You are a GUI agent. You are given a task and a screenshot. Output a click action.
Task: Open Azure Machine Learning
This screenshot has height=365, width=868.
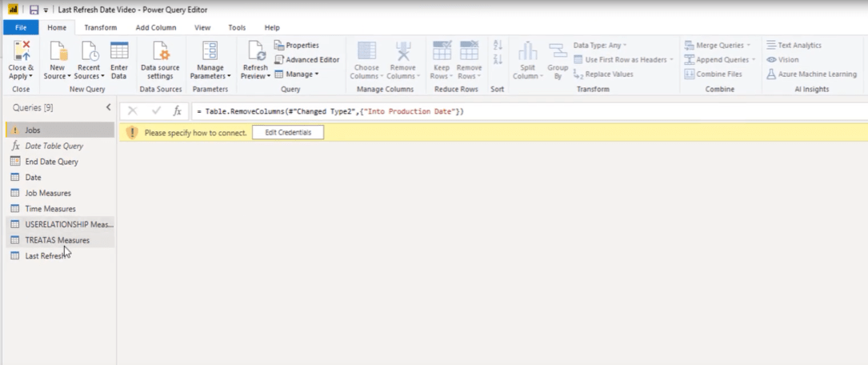pos(811,74)
